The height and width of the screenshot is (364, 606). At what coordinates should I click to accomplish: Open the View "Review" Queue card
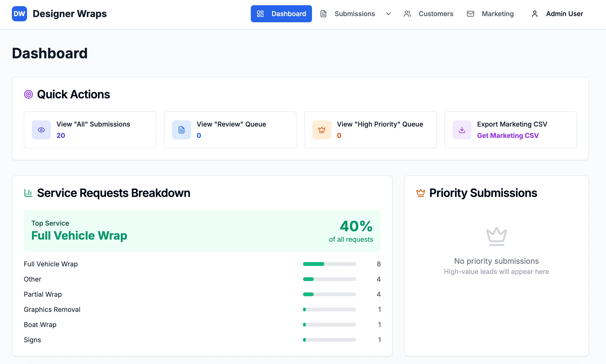230,130
